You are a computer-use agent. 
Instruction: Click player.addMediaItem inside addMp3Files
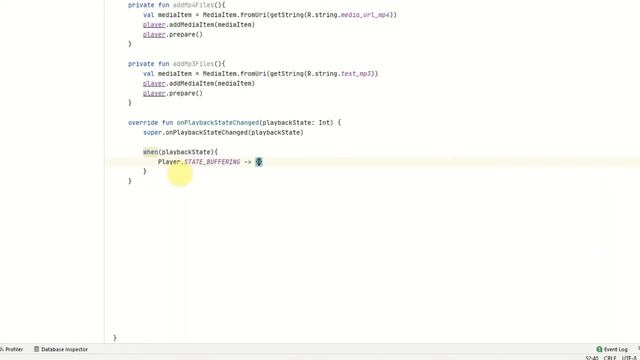178,83
